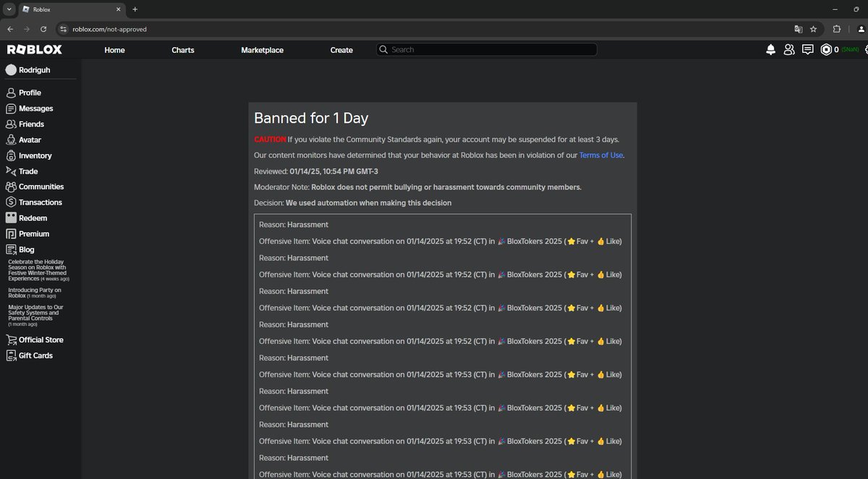Click the translate page icon
This screenshot has width=868, height=479.
tap(798, 29)
